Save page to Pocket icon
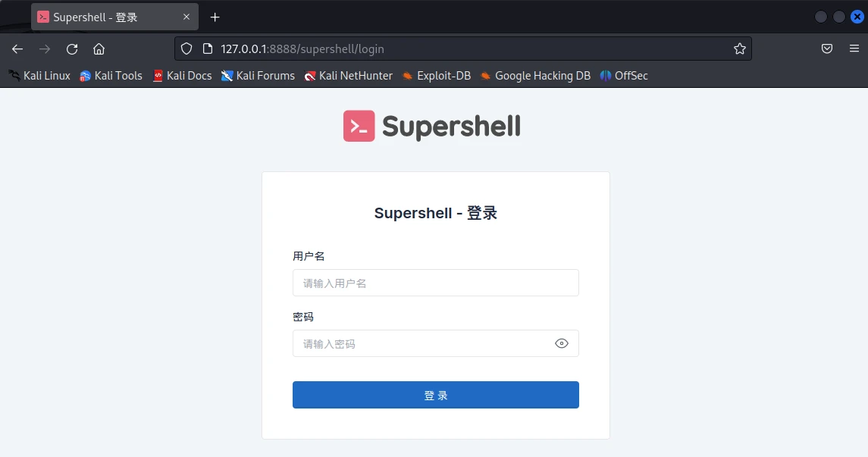Viewport: 868px width, 457px height. click(827, 49)
